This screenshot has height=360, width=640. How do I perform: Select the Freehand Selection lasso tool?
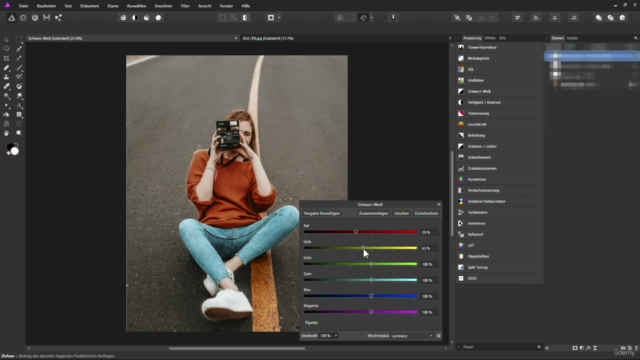click(x=6, y=49)
